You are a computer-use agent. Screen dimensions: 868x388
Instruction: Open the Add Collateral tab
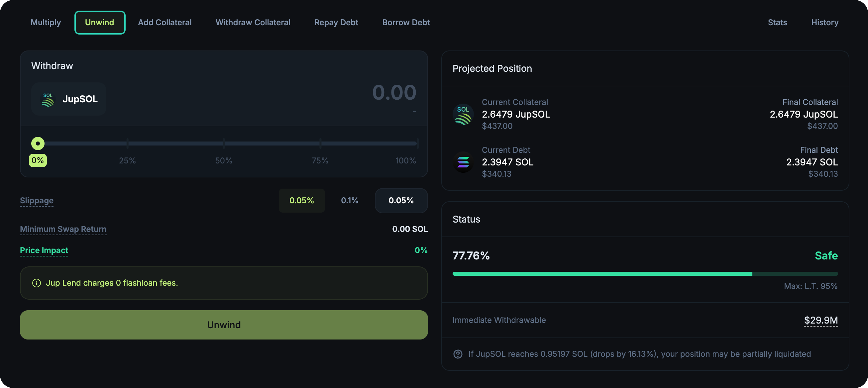164,23
